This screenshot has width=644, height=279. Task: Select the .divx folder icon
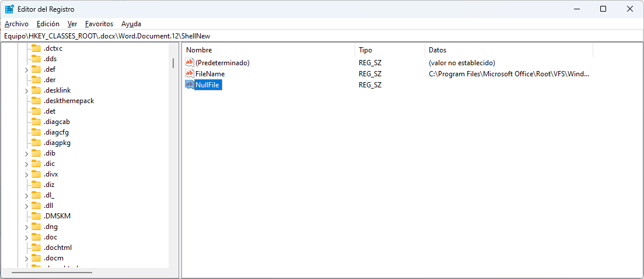[x=37, y=174]
